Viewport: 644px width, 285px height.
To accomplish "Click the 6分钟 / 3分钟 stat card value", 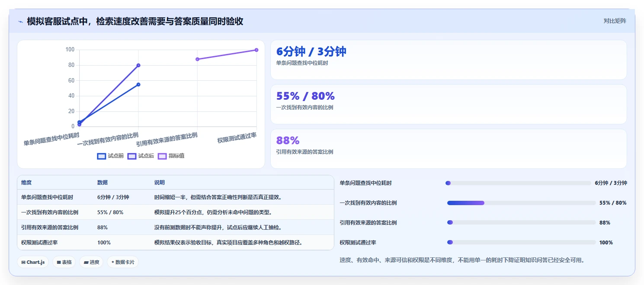I will point(311,51).
